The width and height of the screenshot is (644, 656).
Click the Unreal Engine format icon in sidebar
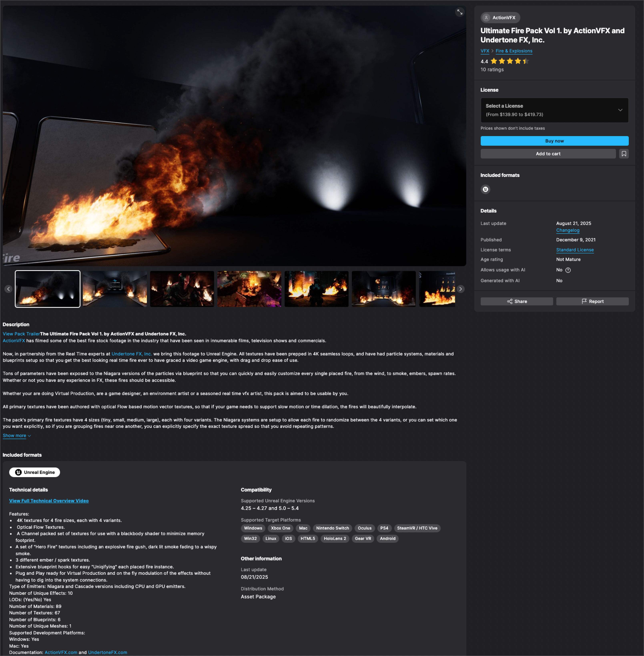485,189
